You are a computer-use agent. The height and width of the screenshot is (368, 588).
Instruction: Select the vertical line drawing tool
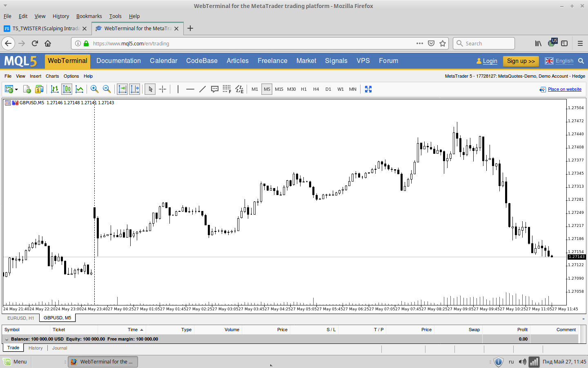(178, 89)
